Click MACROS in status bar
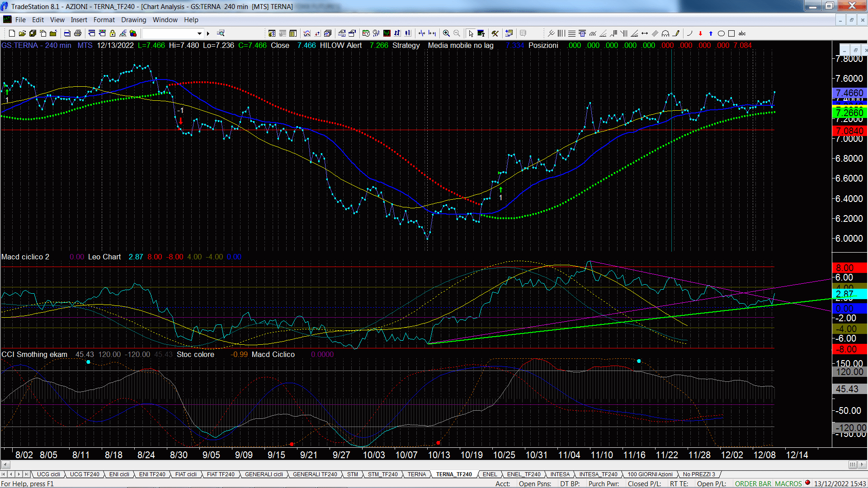 pos(788,484)
